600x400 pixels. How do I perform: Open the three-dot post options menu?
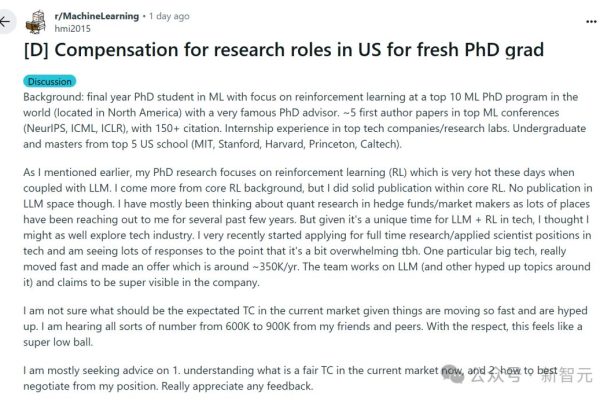tap(591, 21)
